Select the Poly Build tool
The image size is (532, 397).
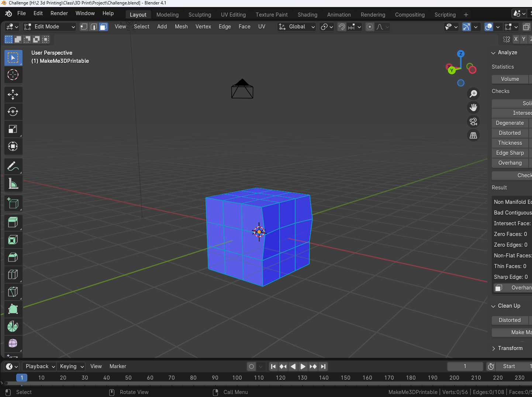click(x=13, y=309)
